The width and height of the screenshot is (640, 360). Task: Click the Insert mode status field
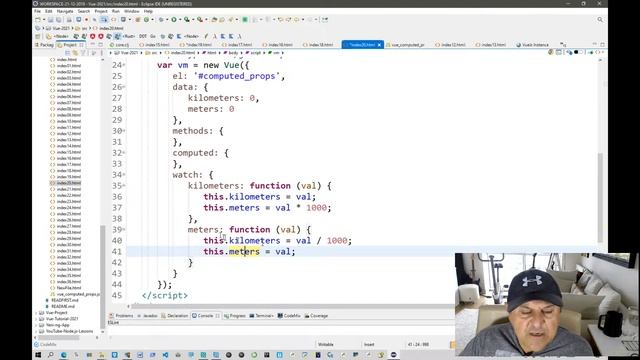click(x=369, y=344)
